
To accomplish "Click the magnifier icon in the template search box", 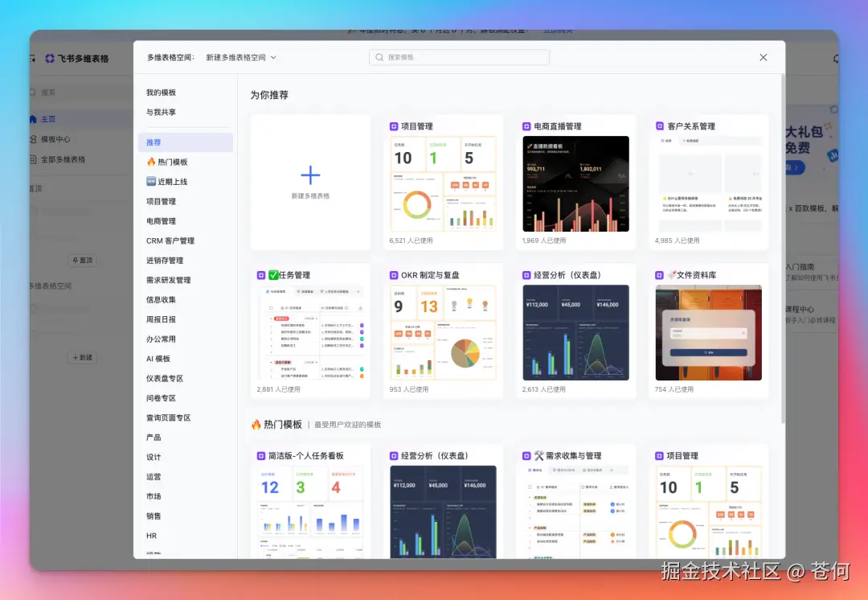I will 378,57.
